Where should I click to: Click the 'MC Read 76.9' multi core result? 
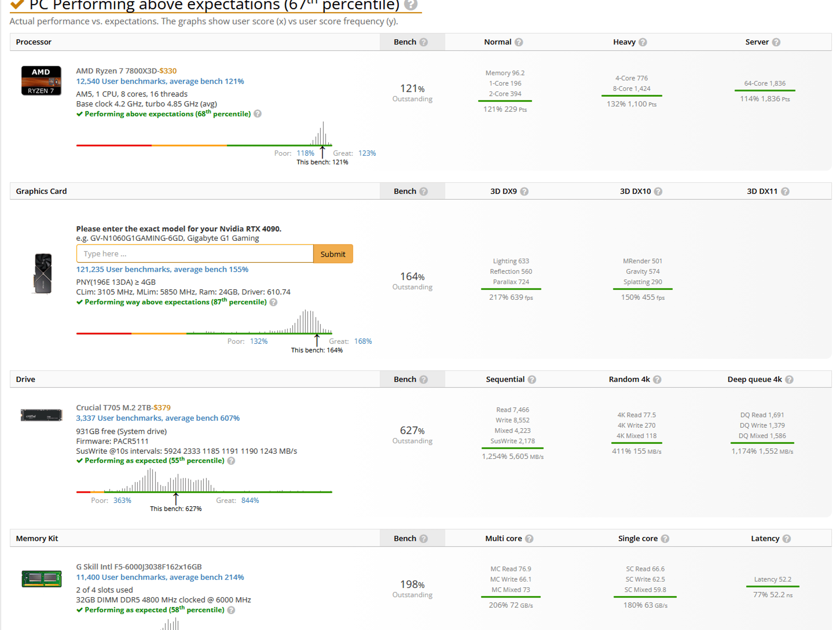click(511, 569)
